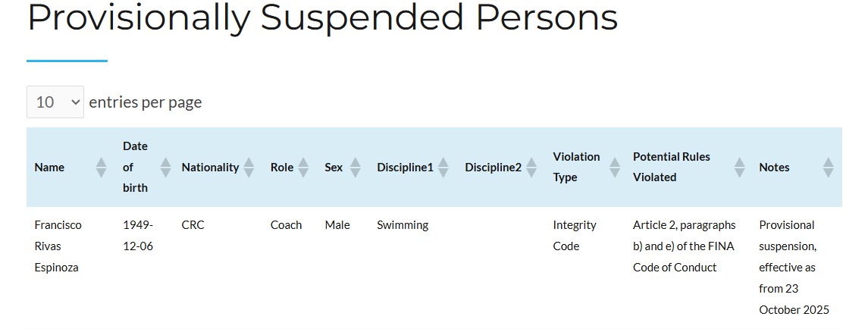Click the CRC nationality cell
The width and height of the screenshot is (868, 329).
click(193, 225)
